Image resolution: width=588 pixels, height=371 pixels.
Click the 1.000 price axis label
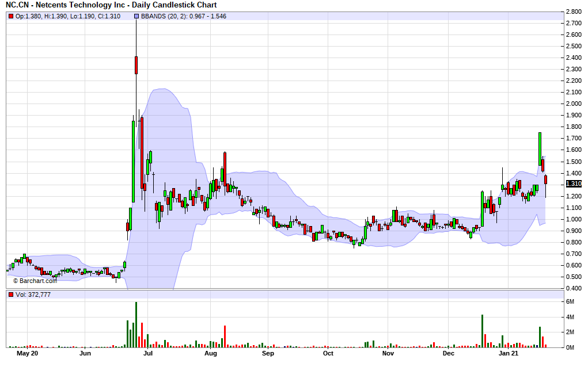tap(574, 219)
